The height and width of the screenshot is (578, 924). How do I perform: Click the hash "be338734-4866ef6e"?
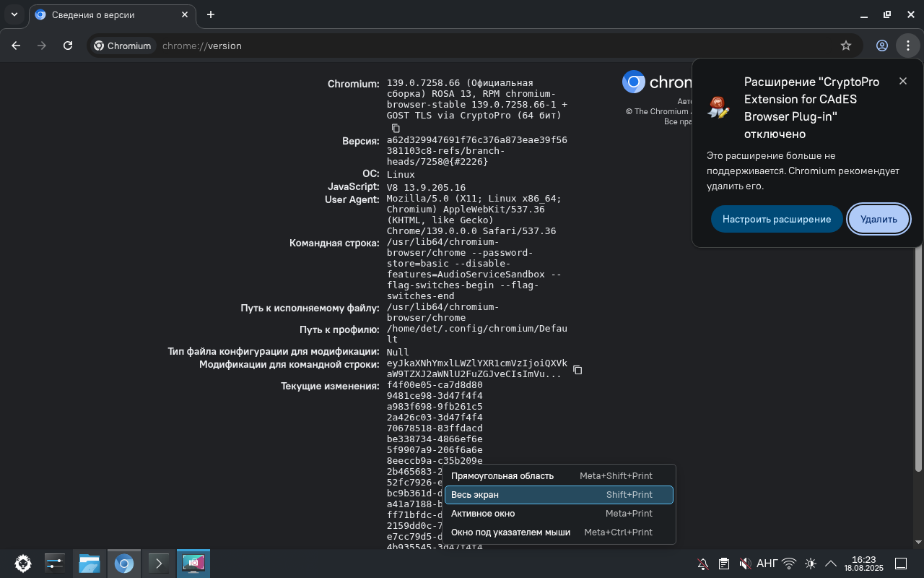[435, 439]
